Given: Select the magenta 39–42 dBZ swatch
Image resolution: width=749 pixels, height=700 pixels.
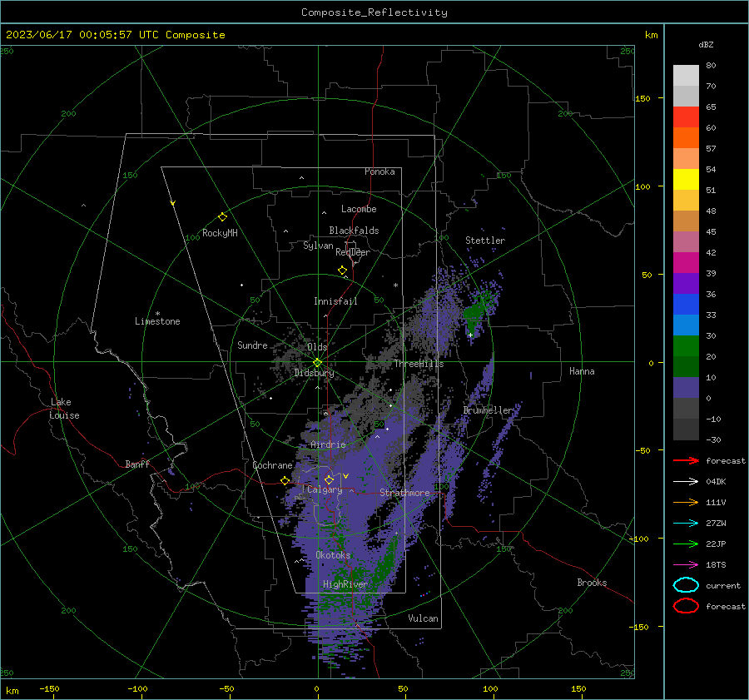Looking at the screenshot, I should (686, 263).
